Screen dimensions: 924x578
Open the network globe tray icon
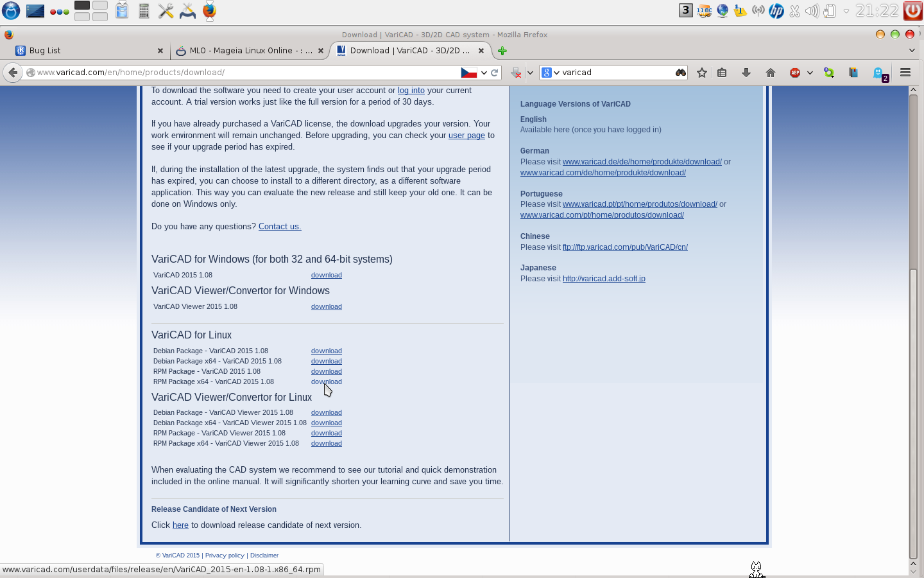click(x=723, y=11)
